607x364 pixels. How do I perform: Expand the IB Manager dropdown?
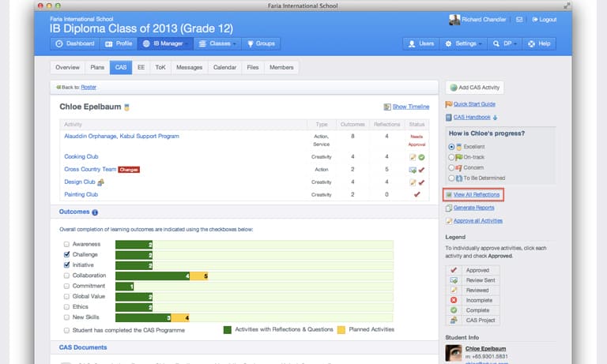coord(165,43)
